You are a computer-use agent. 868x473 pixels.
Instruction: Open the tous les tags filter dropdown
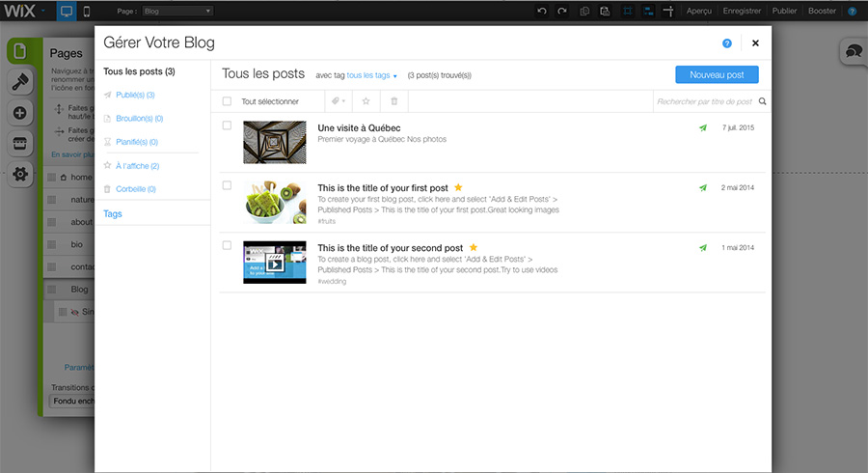point(371,75)
